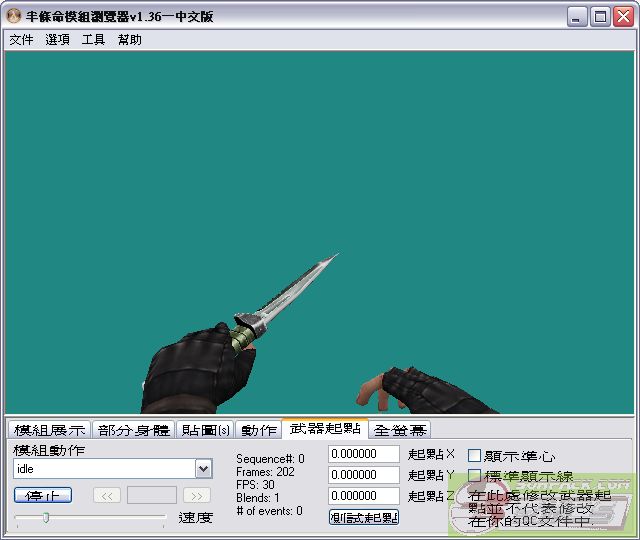The width and height of the screenshot is (640, 540).
Task: Open the 文件 menu
Action: coord(21,40)
